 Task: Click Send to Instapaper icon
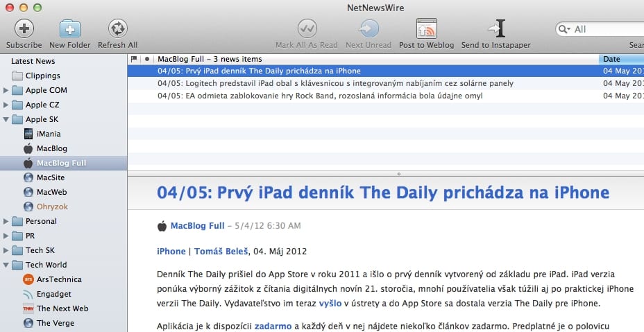pos(496,28)
